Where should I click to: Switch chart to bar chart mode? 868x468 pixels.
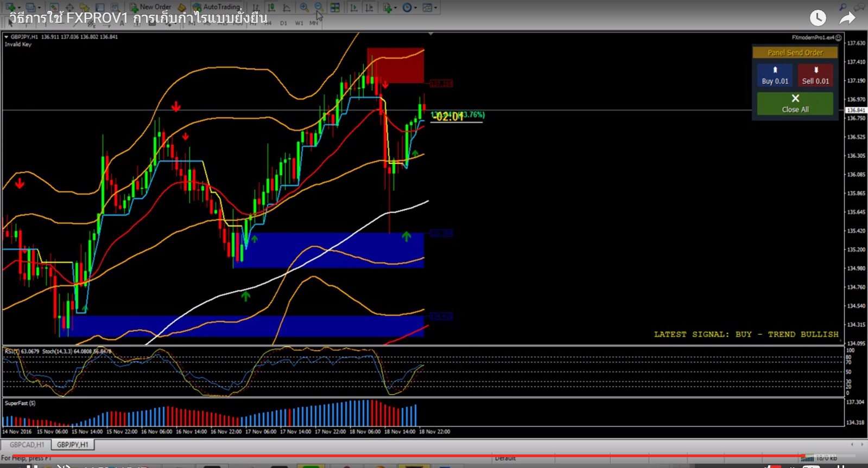pos(256,7)
